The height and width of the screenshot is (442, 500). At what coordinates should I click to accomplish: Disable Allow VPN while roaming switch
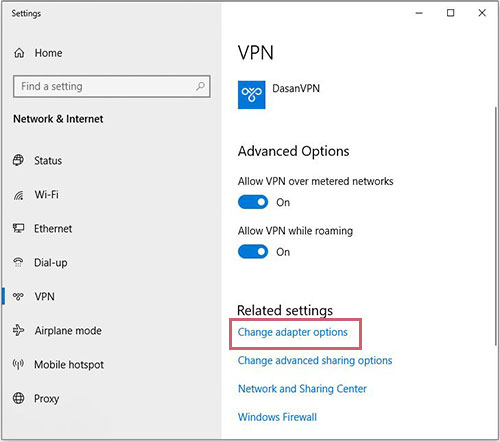pyautogui.click(x=253, y=252)
